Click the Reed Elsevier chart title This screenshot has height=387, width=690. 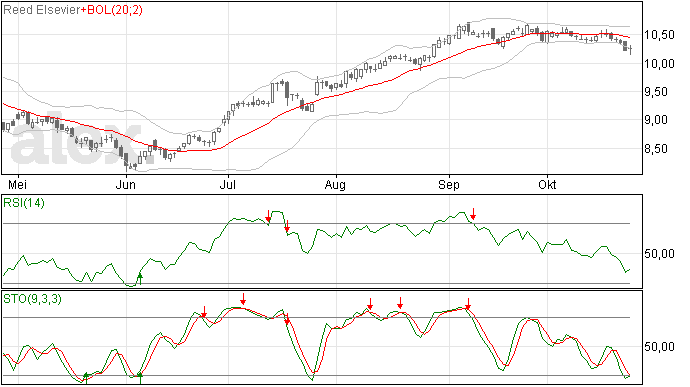pos(42,10)
